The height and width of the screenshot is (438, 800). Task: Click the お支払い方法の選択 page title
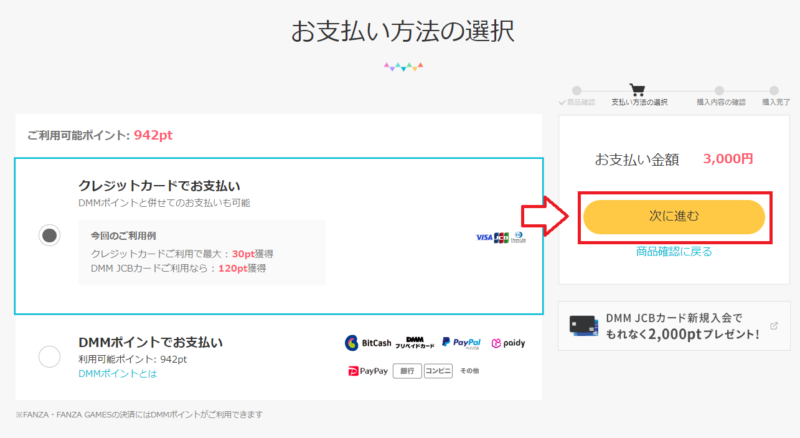(x=403, y=31)
